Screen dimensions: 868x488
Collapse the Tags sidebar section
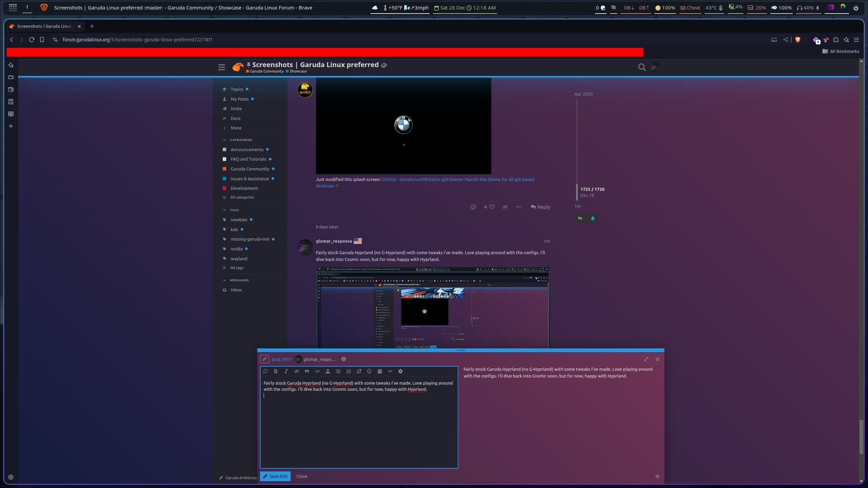(225, 210)
